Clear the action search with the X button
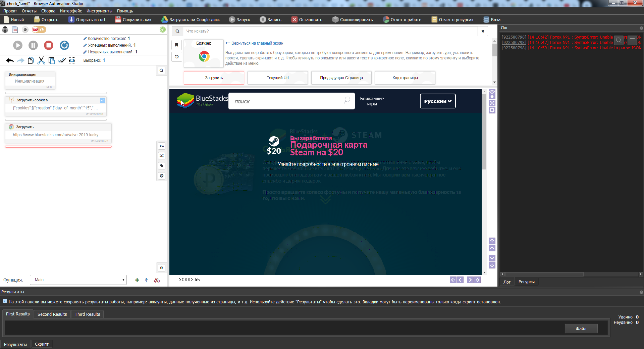644x349 pixels. 483,31
